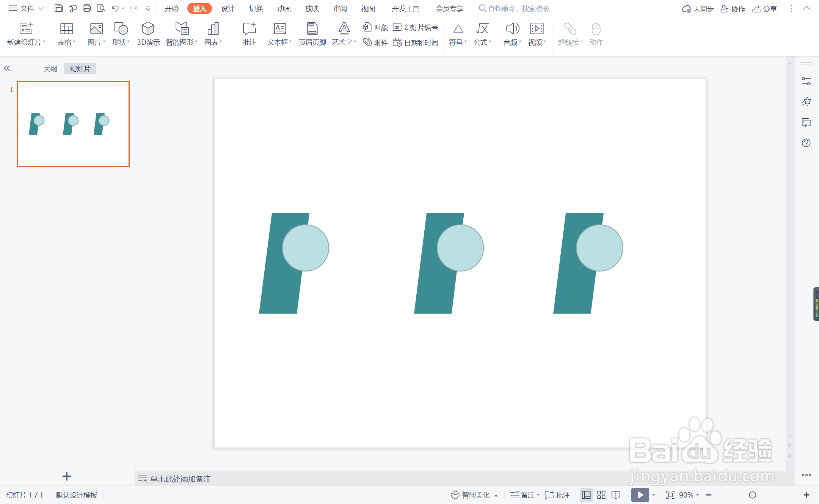Image resolution: width=819 pixels, height=504 pixels.
Task: Switch to the 大纲 outline pane tab
Action: (50, 69)
